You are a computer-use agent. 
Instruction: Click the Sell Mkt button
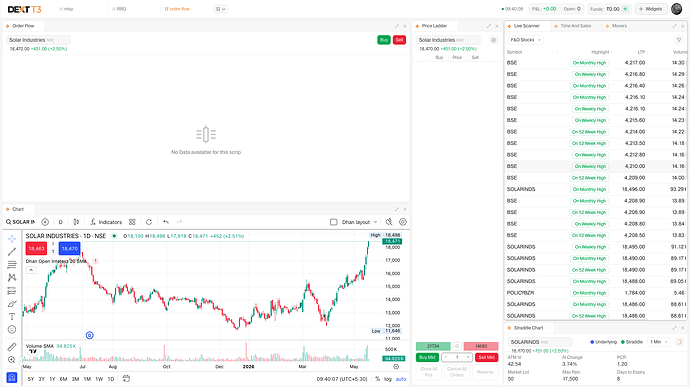tap(487, 358)
